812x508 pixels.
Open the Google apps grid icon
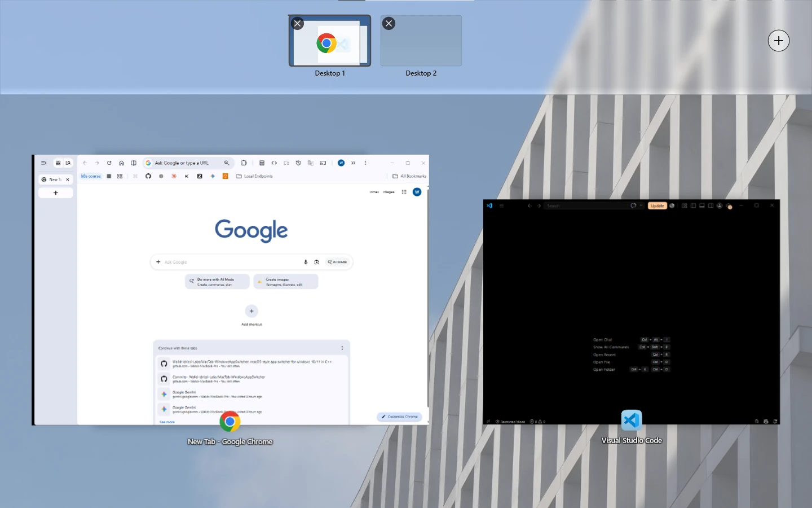coord(404,192)
